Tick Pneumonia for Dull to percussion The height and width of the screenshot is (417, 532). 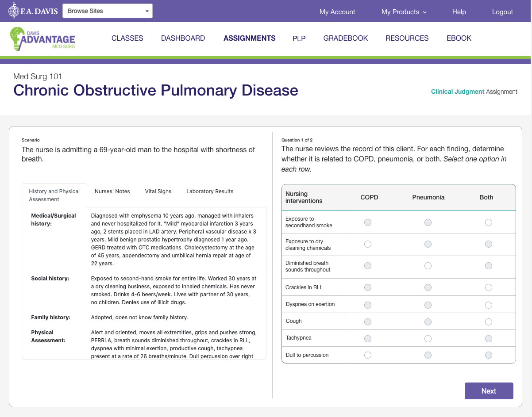click(428, 355)
